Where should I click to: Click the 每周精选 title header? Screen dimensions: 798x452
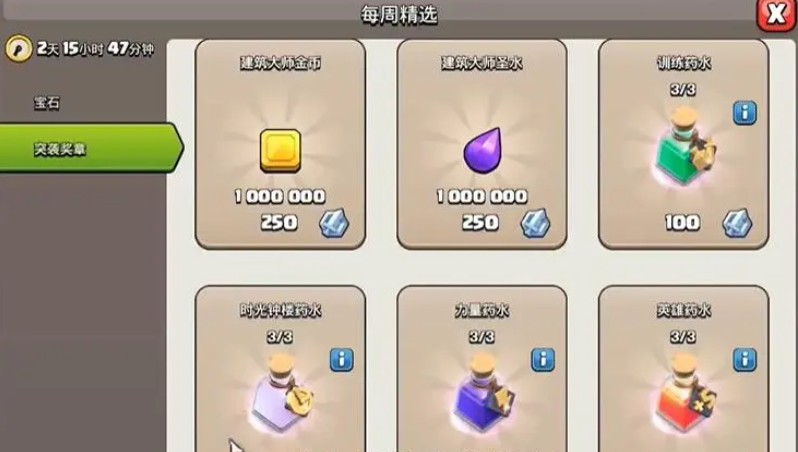tap(399, 14)
